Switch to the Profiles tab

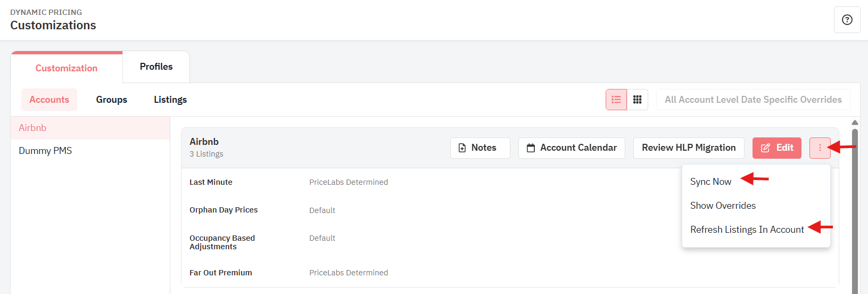[x=156, y=67]
